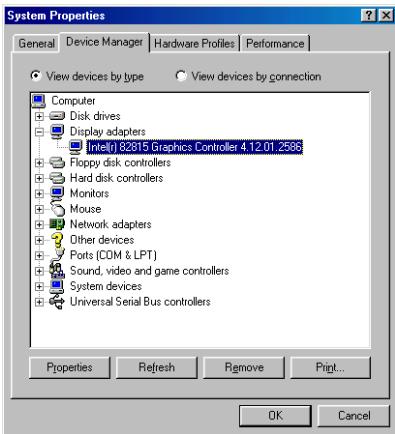The width and height of the screenshot is (395, 434).
Task: Click the Ports (COM & LPT) plug icon
Action: coord(58,255)
